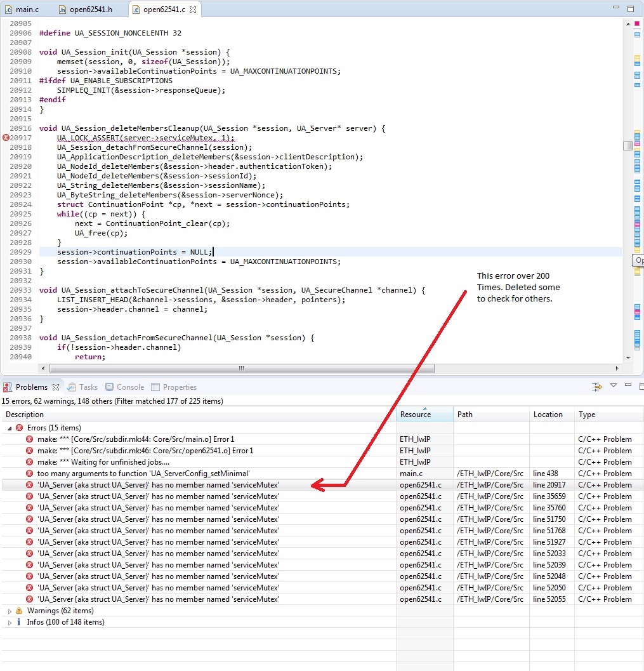The image size is (644, 671).
Task: Click the red error icon beside 'too many arguments' entry
Action: [x=30, y=473]
